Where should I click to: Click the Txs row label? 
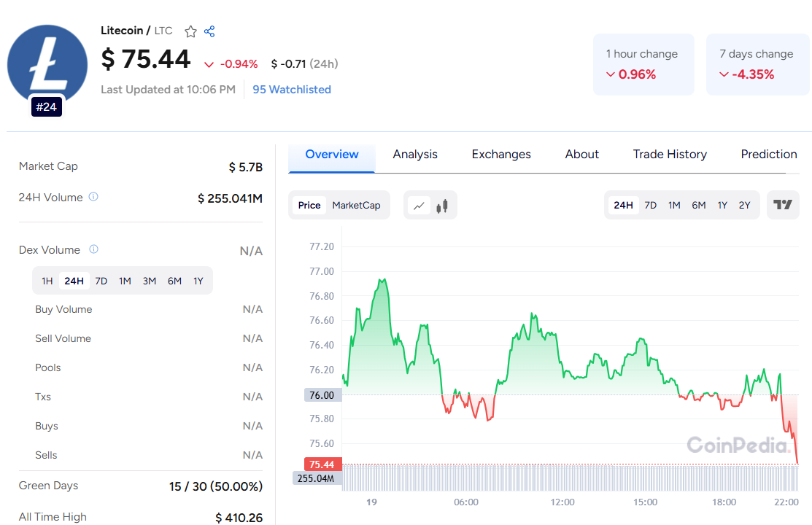43,397
